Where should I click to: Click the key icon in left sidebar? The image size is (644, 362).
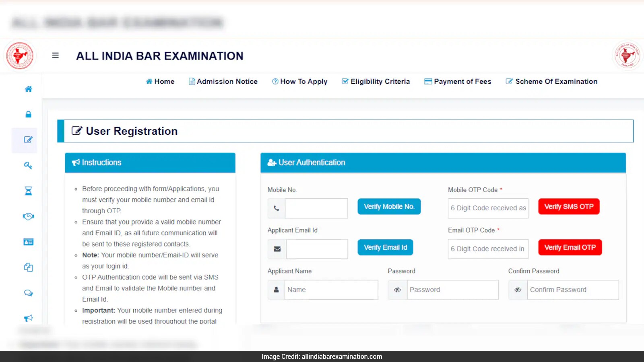tap(28, 165)
